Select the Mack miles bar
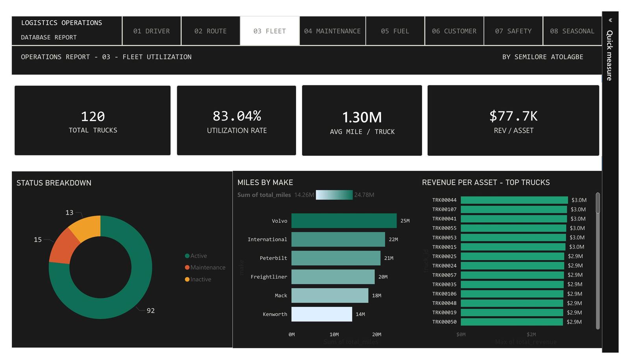This screenshot has height=364, width=630. pyautogui.click(x=330, y=296)
